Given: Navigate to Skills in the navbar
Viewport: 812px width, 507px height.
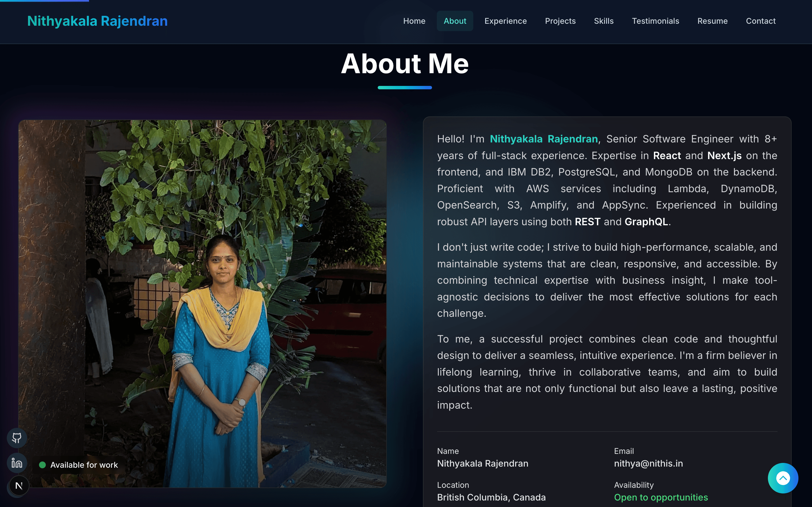Looking at the screenshot, I should click(604, 21).
